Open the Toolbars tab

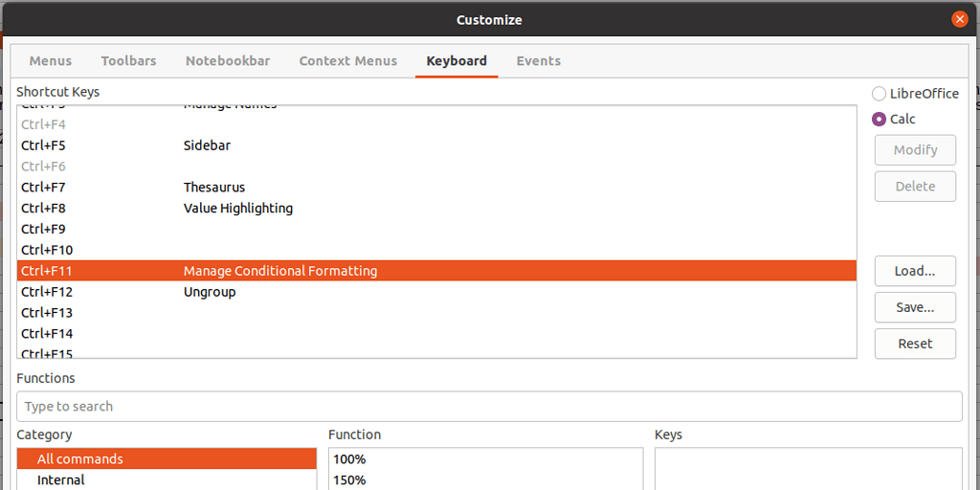pos(128,60)
